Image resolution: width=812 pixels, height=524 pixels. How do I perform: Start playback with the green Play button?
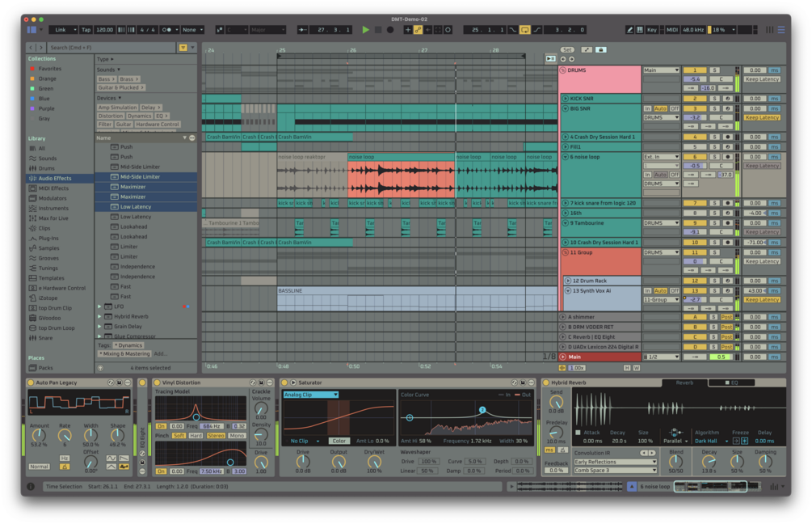pyautogui.click(x=366, y=30)
